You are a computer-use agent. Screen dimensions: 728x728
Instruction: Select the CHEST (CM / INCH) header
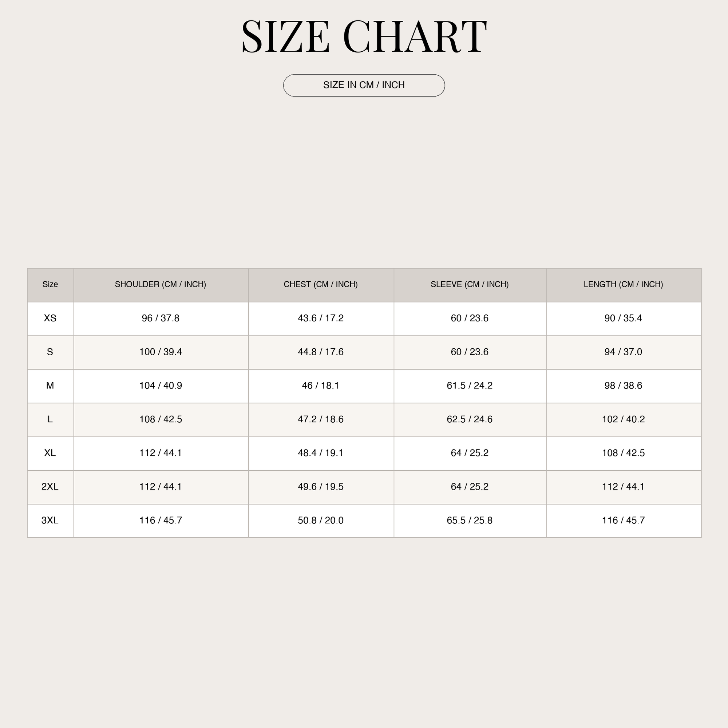(321, 285)
